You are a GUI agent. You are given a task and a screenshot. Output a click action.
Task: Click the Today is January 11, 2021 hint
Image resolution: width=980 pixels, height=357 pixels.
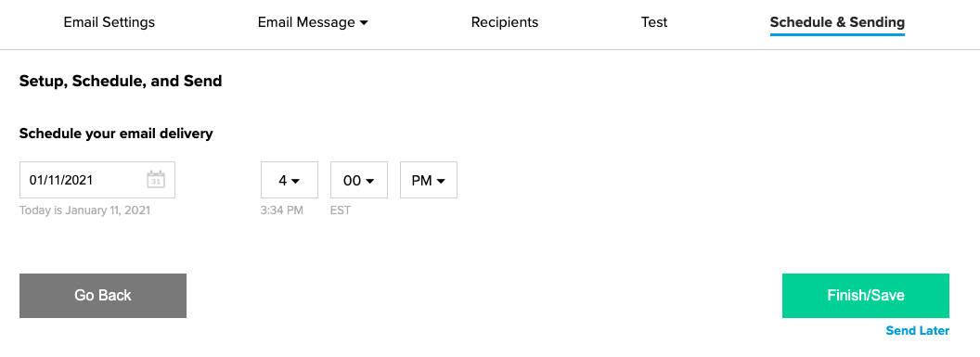click(x=85, y=210)
